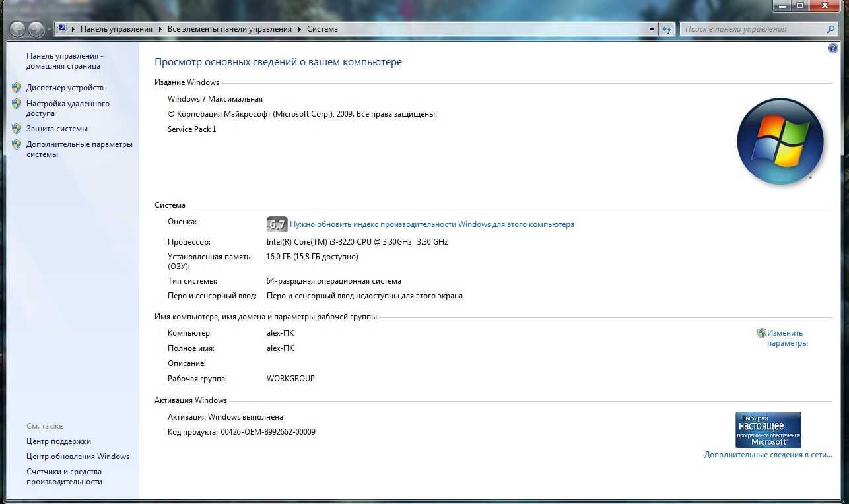
Task: Click text 'Активация Windows выполнена'
Action: 225,417
